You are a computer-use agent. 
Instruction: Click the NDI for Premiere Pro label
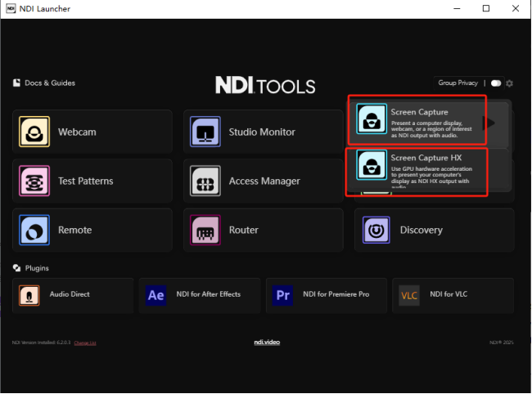point(336,294)
